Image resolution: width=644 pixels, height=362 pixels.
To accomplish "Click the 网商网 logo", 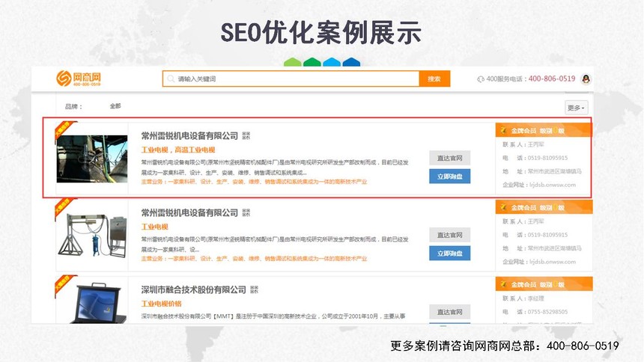I will coord(79,78).
